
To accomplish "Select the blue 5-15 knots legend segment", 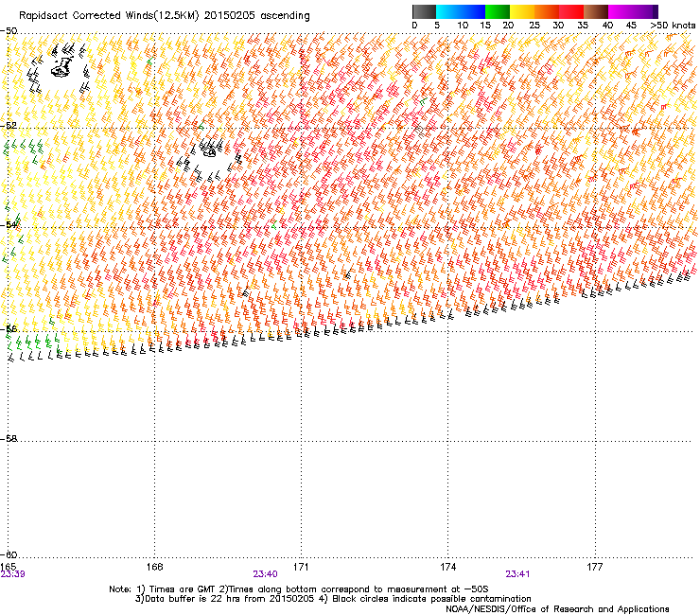I will [x=461, y=11].
